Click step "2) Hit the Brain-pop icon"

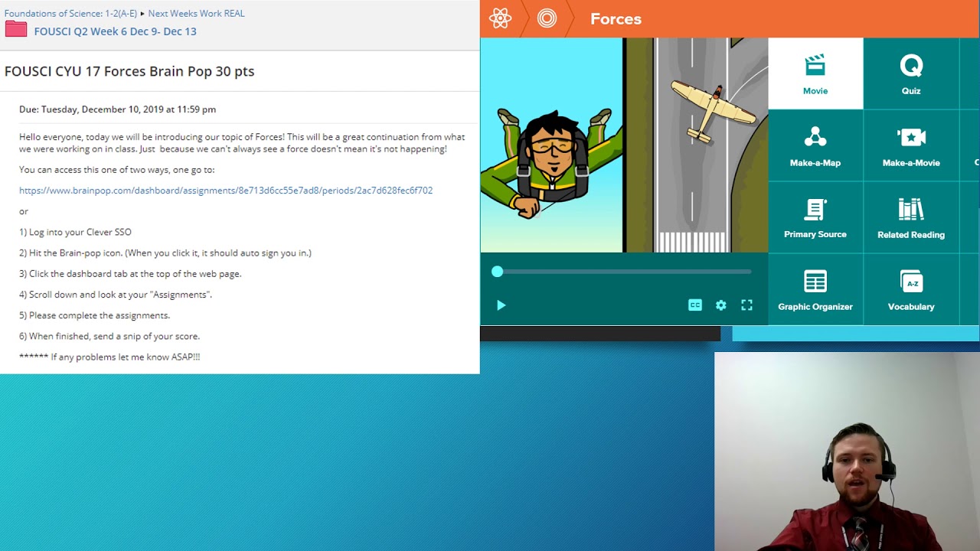(x=165, y=253)
